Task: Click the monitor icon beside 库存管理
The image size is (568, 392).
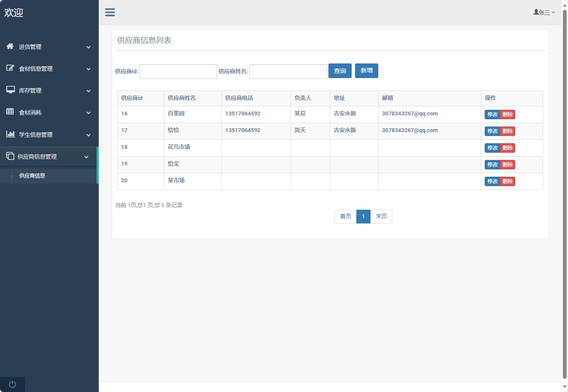Action: 10,90
